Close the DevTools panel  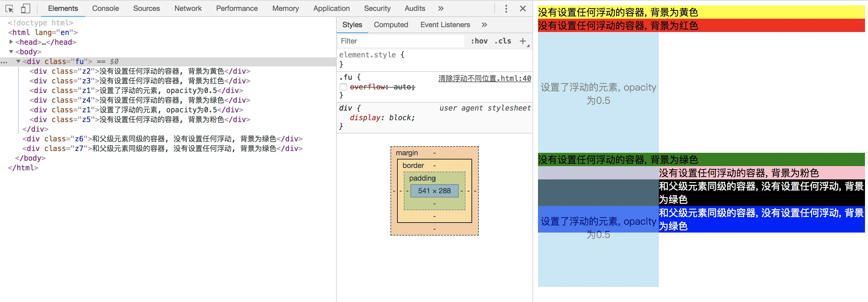coord(523,9)
